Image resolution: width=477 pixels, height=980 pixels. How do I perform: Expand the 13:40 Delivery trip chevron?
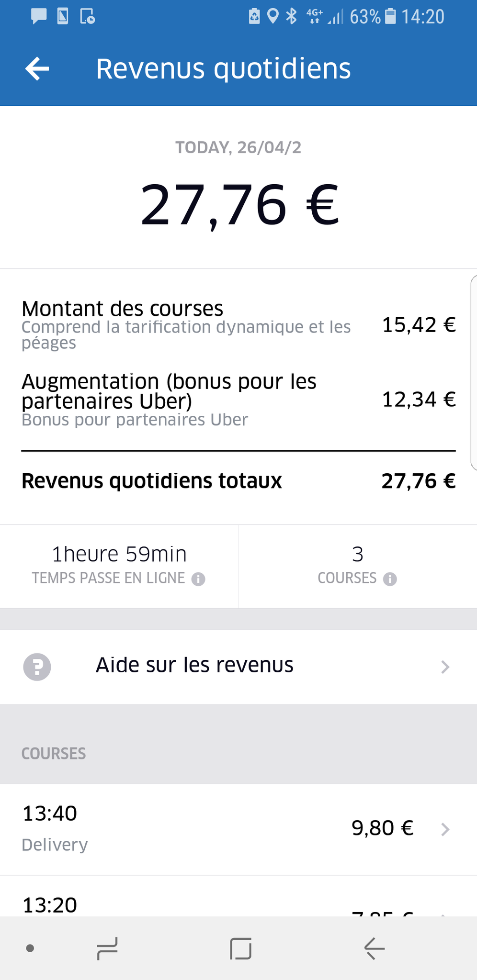[445, 829]
